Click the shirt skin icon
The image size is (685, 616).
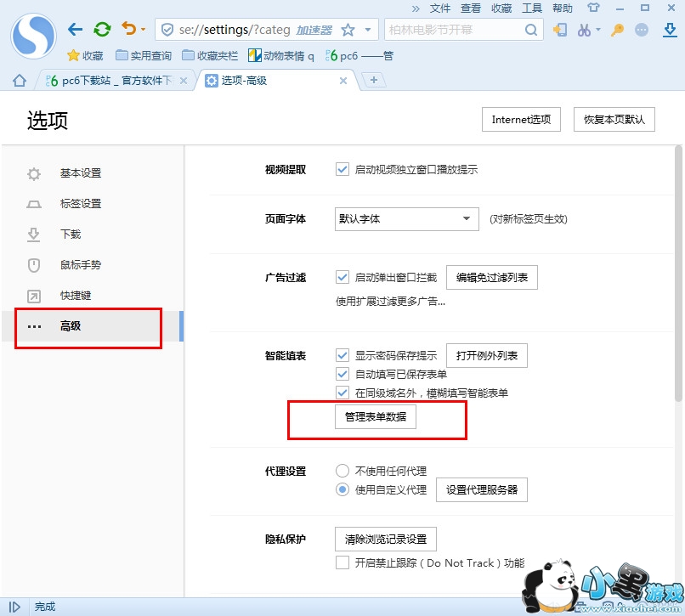pos(593,8)
